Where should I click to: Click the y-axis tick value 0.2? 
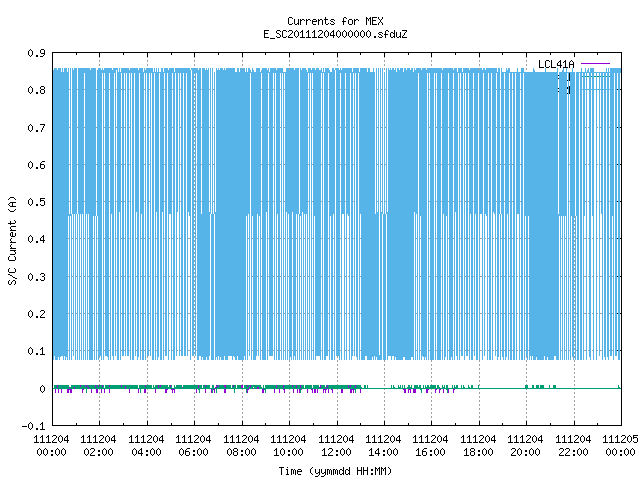(36, 314)
